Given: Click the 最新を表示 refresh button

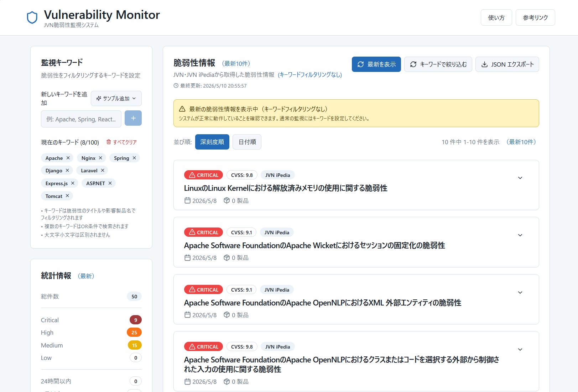Looking at the screenshot, I should tap(376, 64).
